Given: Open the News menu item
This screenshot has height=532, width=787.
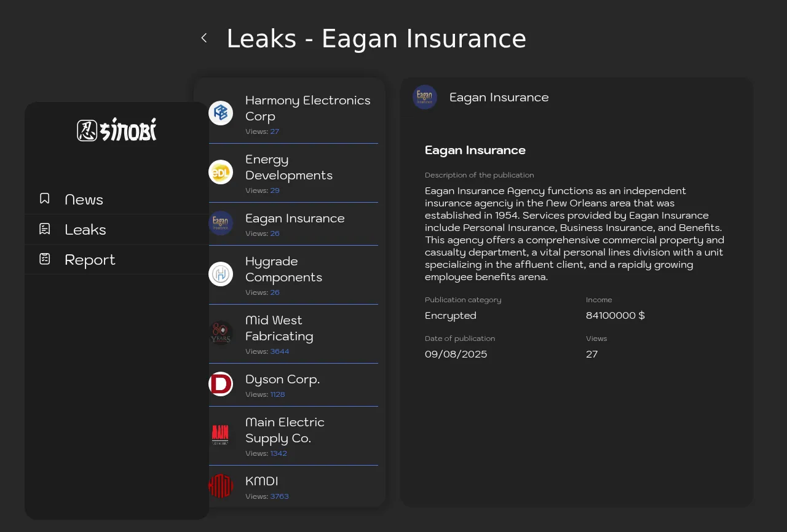Looking at the screenshot, I should pyautogui.click(x=84, y=200).
